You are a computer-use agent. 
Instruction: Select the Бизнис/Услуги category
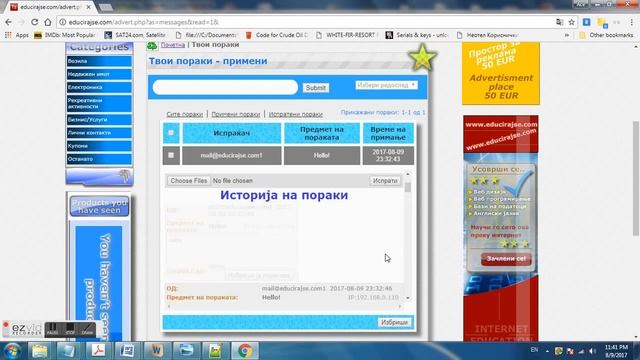99,120
